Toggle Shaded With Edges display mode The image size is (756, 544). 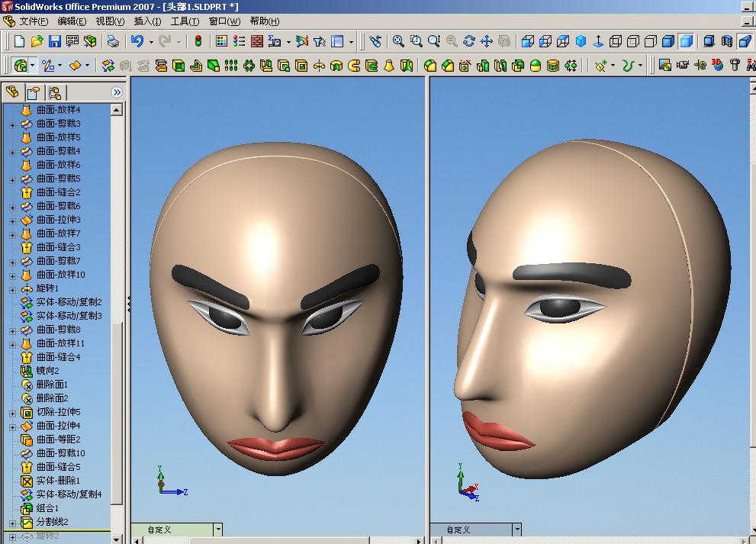click(x=668, y=41)
